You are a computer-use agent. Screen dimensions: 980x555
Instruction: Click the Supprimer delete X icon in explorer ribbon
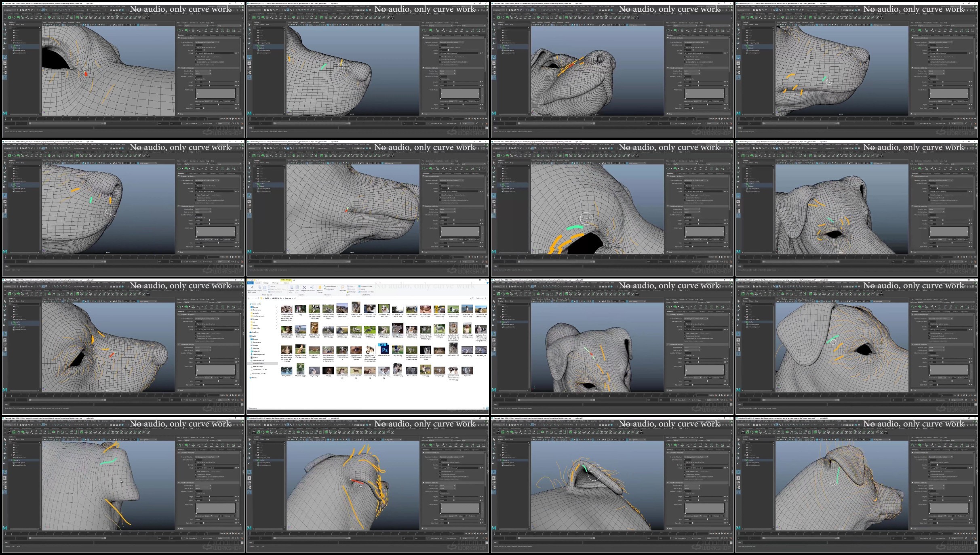click(304, 287)
